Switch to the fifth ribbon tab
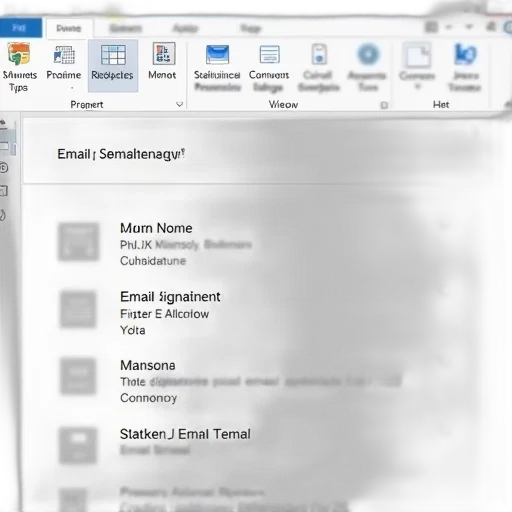 click(250, 29)
